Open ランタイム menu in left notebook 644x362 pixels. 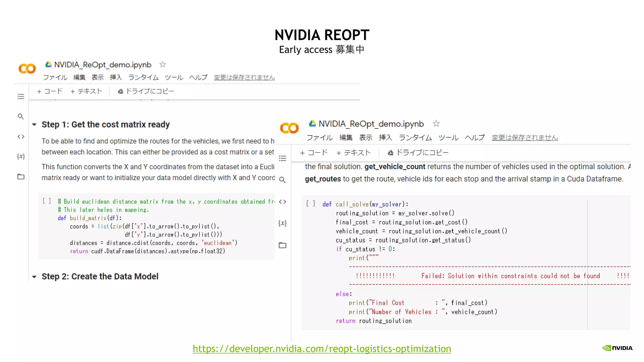point(143,77)
